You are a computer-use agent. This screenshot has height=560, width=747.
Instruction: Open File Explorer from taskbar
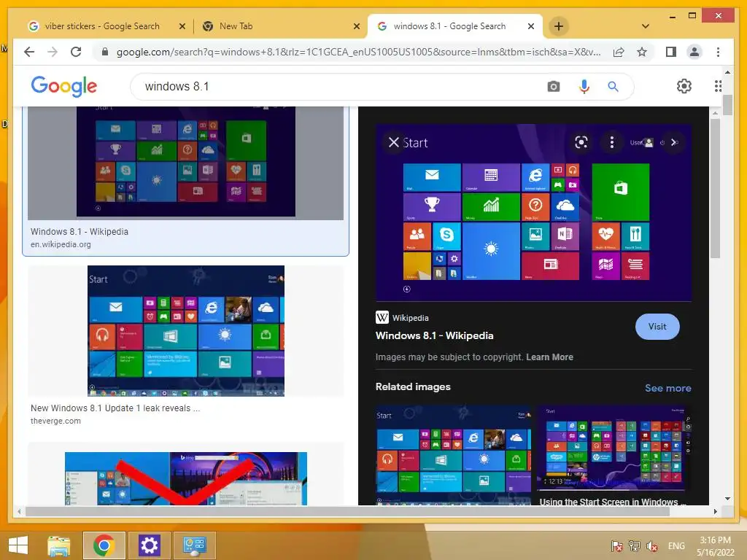pos(59,545)
